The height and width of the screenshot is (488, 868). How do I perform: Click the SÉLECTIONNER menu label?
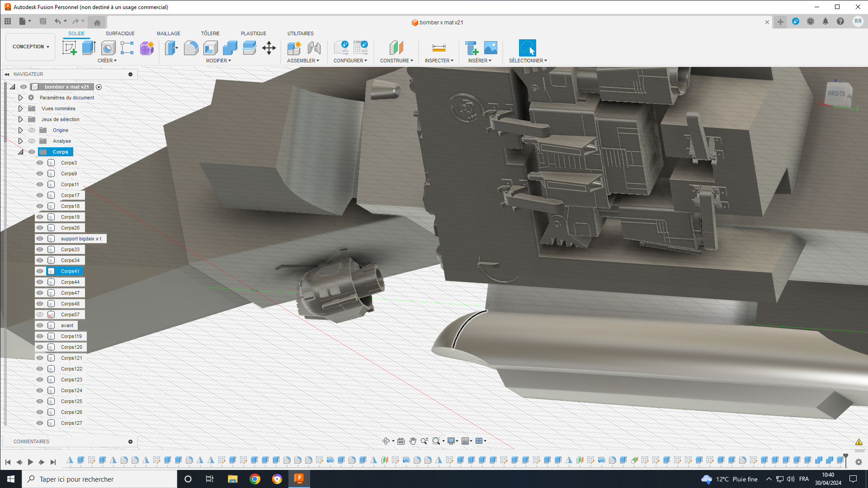coord(527,61)
